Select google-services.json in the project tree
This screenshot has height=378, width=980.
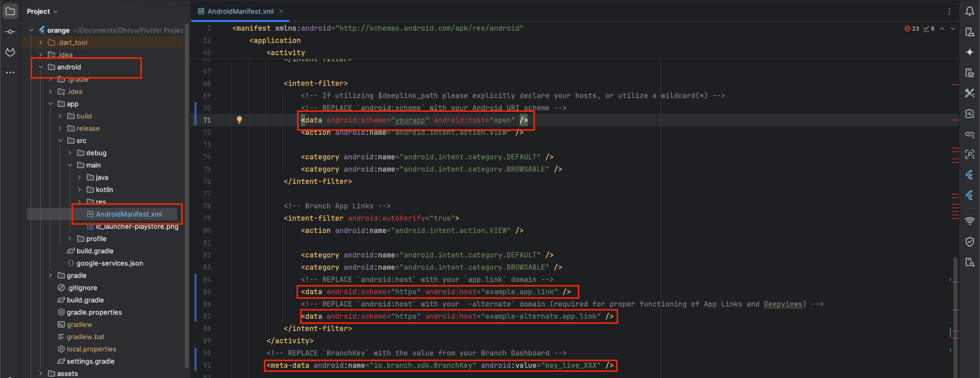pyautogui.click(x=109, y=263)
